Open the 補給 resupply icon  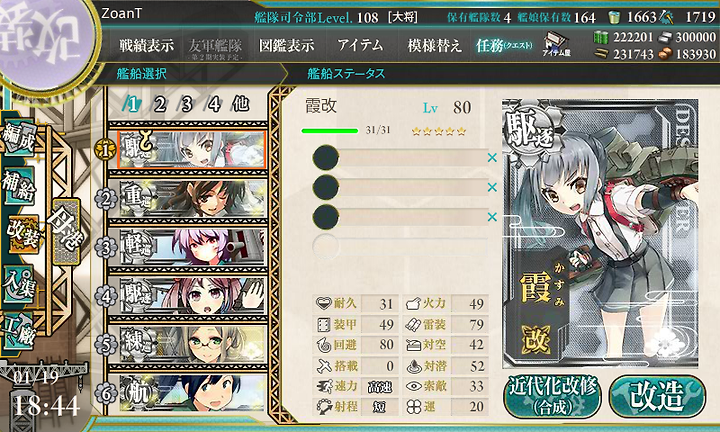click(18, 185)
